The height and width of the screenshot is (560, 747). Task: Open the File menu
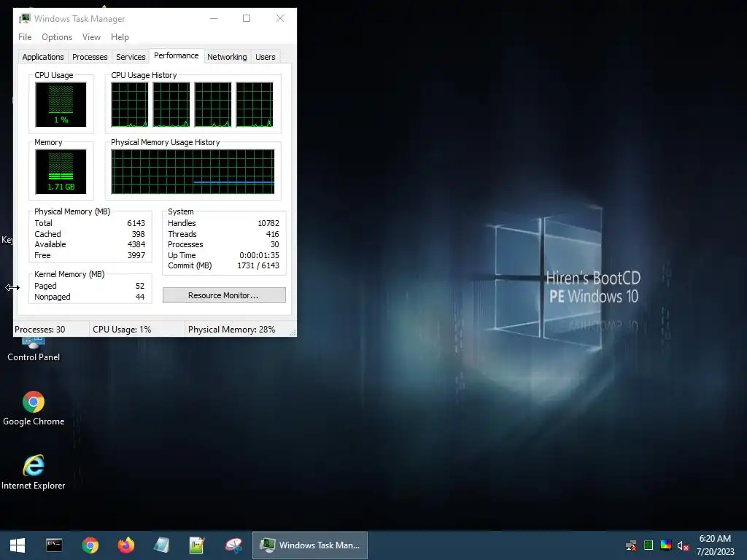pos(25,37)
